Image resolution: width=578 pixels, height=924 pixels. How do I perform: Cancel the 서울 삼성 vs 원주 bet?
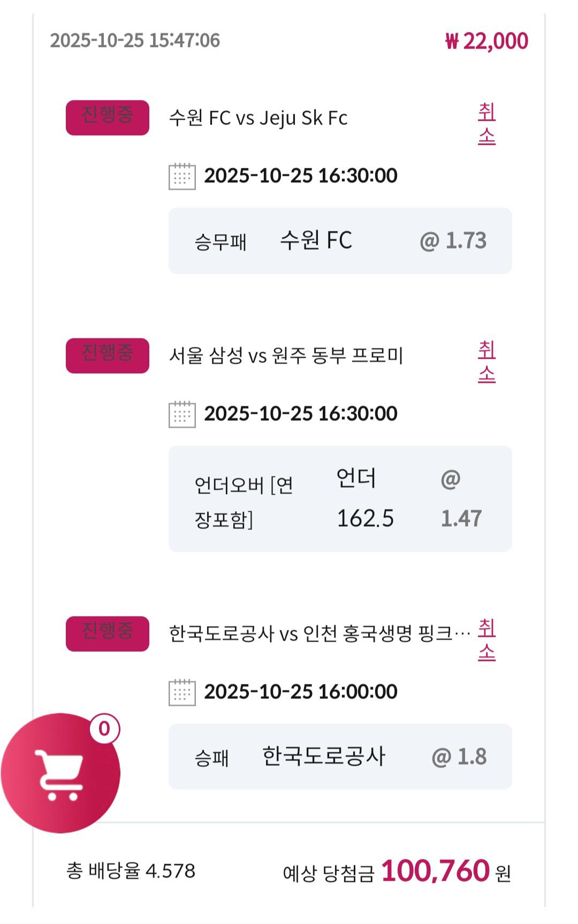coord(486,362)
